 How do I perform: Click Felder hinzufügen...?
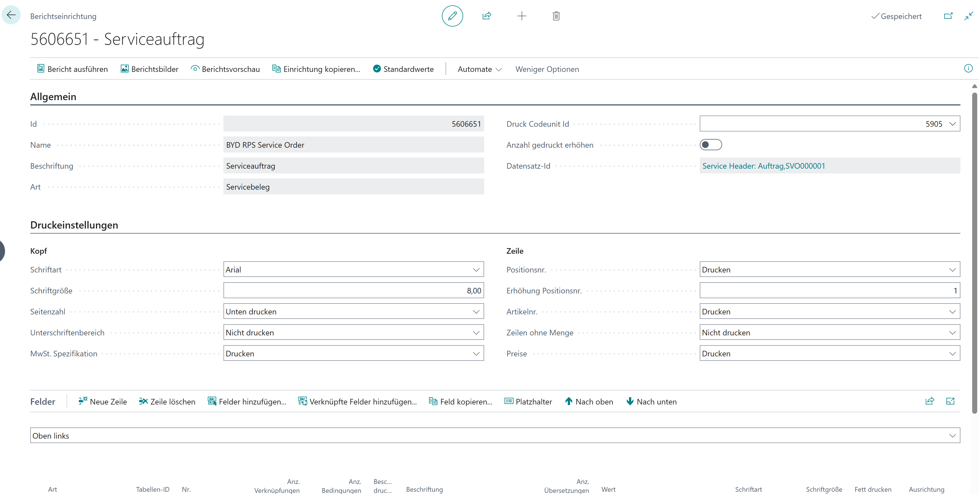(x=247, y=401)
